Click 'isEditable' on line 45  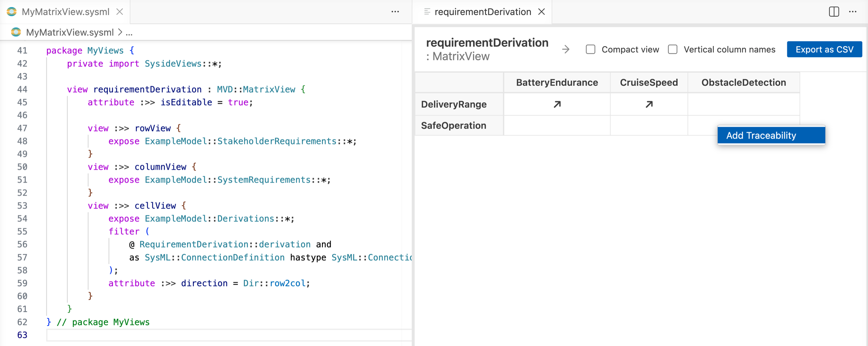tap(186, 102)
